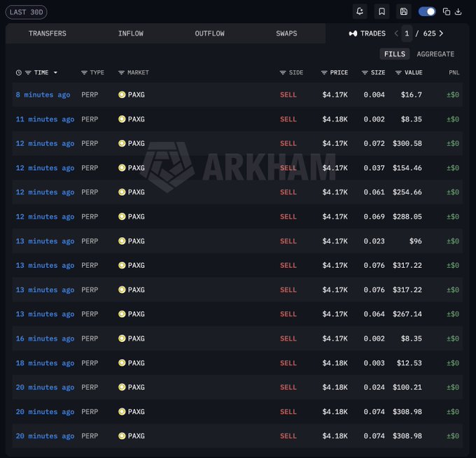Image resolution: width=476 pixels, height=458 pixels.
Task: Click PAXG coin icon in $288.05 row
Action: (x=122, y=217)
